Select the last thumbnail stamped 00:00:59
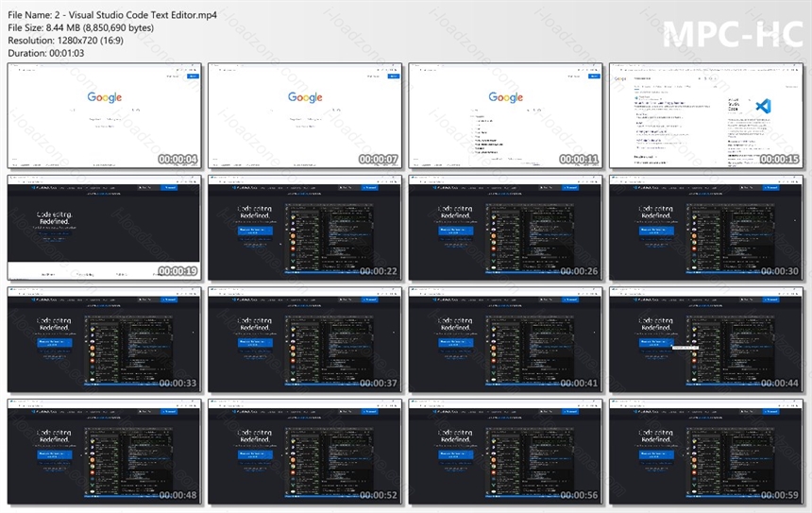Screen dimensions: 812x513 [706, 452]
